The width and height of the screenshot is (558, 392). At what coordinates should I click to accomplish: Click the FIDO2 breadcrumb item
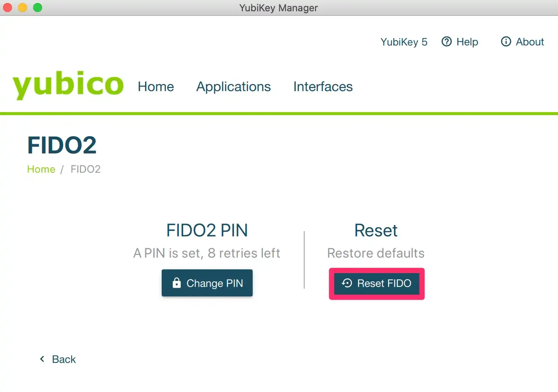coord(85,169)
